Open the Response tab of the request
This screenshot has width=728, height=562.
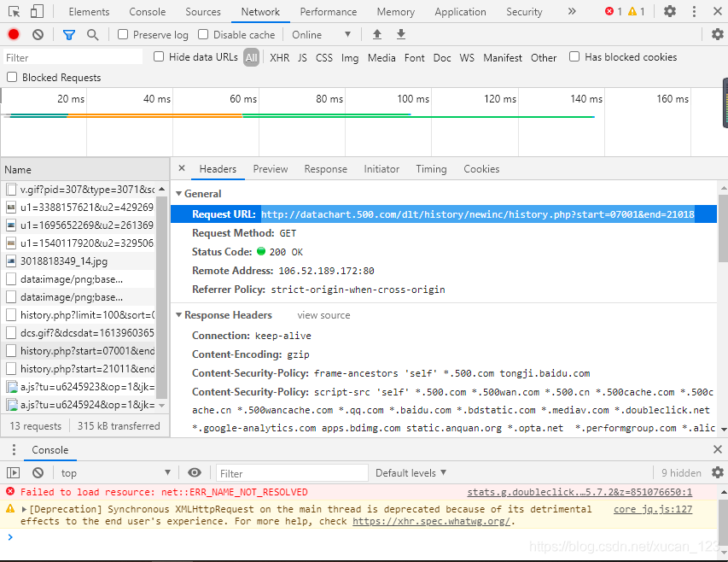tap(325, 169)
